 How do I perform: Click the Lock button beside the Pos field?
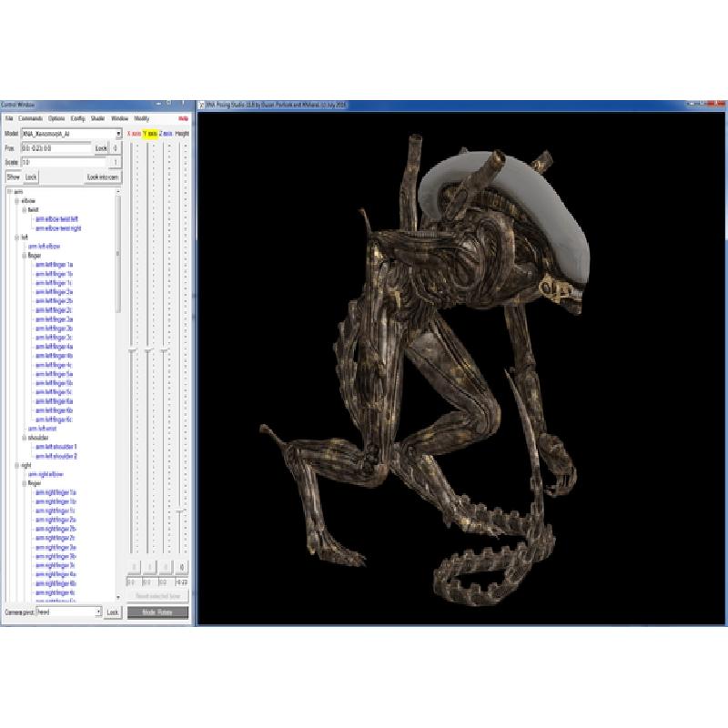point(101,148)
